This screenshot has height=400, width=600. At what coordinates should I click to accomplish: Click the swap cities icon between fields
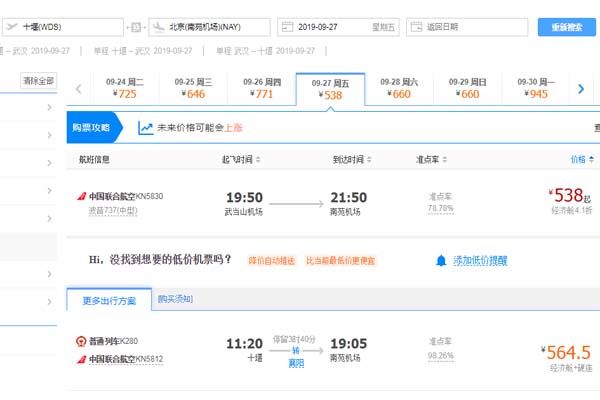(x=136, y=27)
